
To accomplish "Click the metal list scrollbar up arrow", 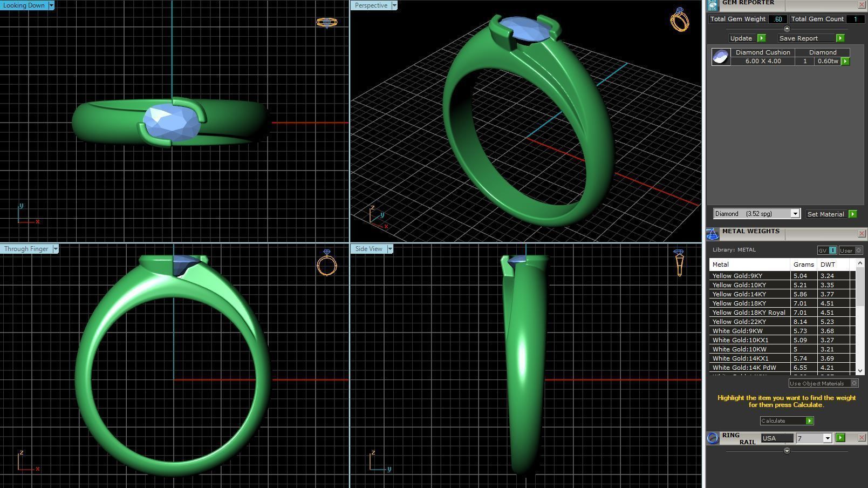I will [x=860, y=262].
